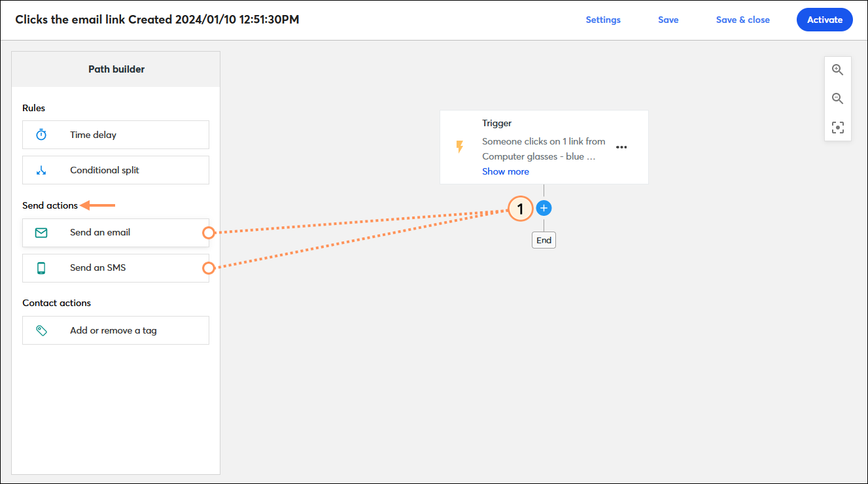Select the Add or remove a tag action
The width and height of the screenshot is (868, 484).
point(116,330)
